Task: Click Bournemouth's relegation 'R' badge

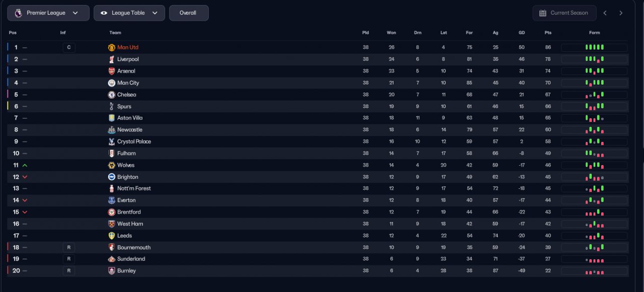Action: [x=68, y=247]
